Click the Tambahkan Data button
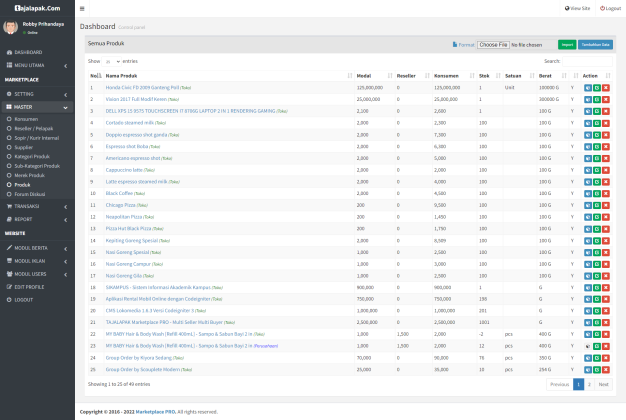Viewport: 626px width, 420px height. (x=596, y=45)
